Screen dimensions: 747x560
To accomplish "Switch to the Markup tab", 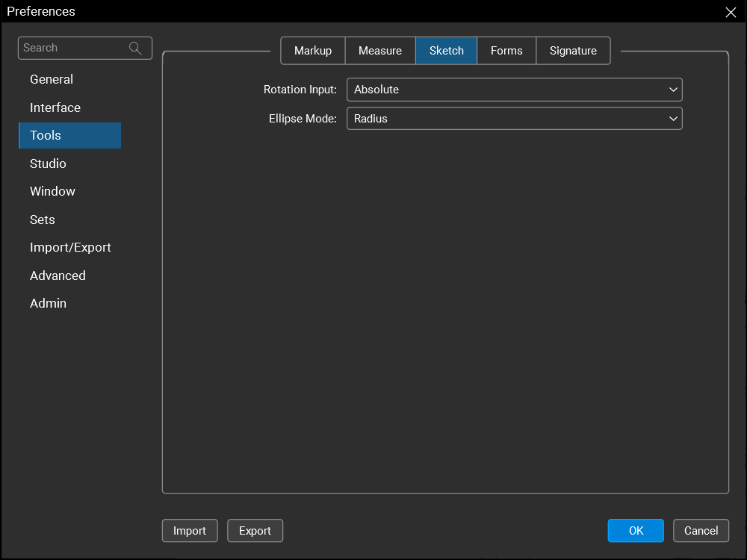I will point(312,51).
